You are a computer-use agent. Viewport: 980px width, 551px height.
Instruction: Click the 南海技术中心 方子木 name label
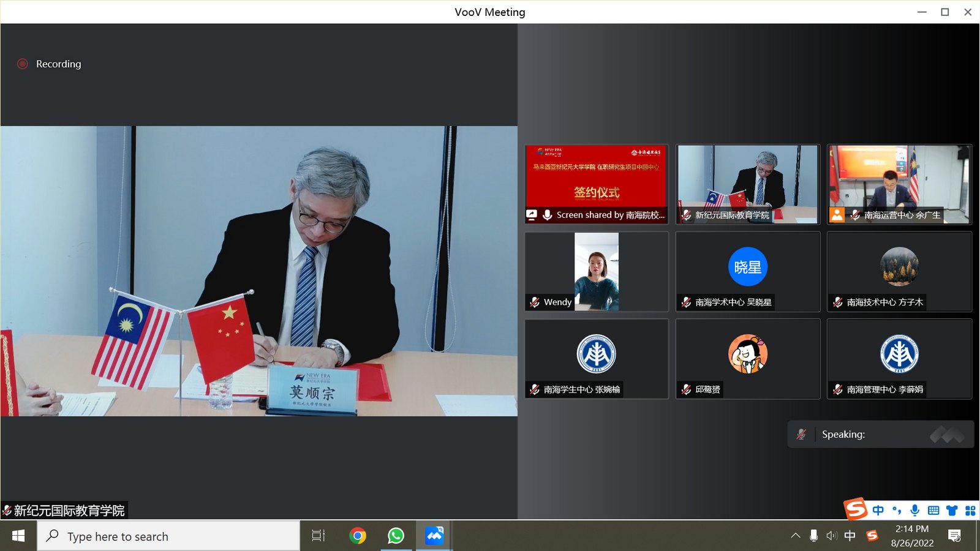click(884, 302)
